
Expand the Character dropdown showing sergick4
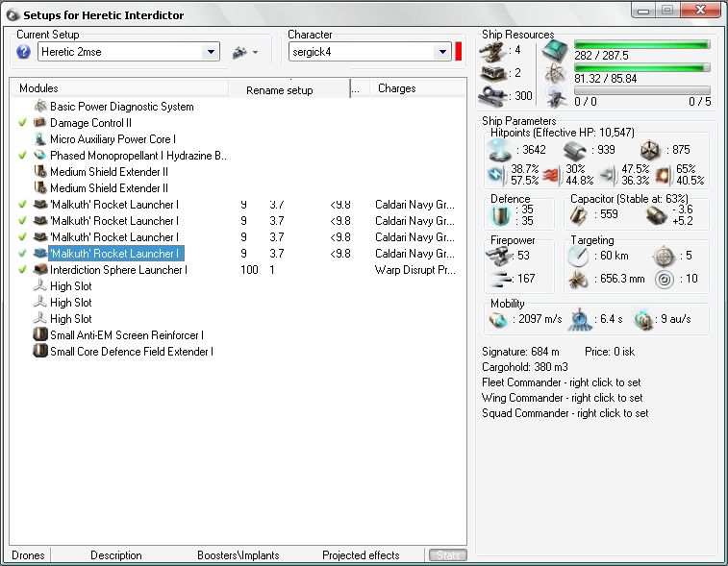coord(442,52)
